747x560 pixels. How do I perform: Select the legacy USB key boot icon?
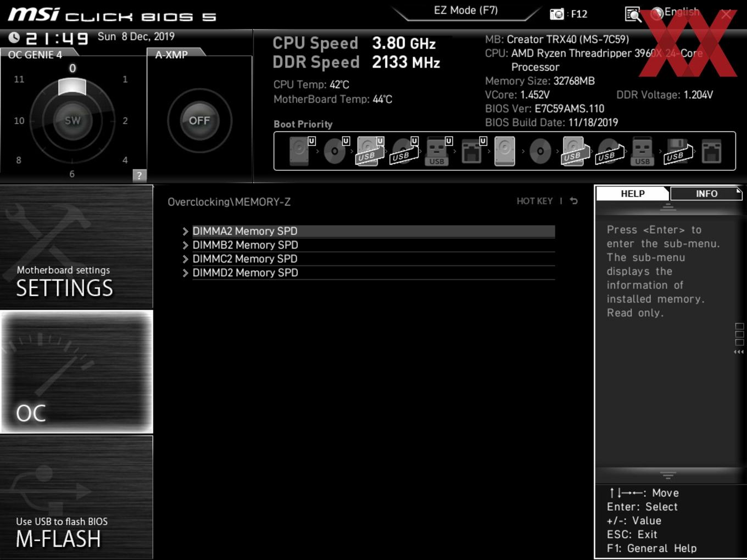pos(642,151)
